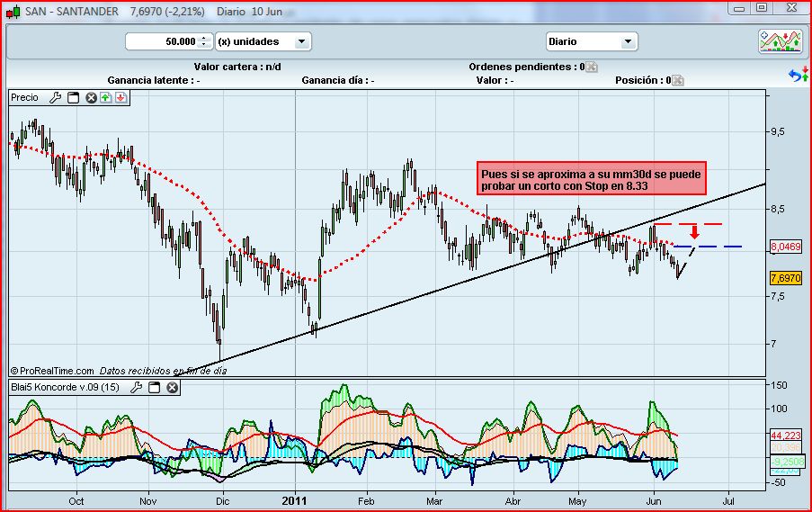This screenshot has height=512, width=812.
Task: Click the red annotation text box on chart
Action: point(592,178)
